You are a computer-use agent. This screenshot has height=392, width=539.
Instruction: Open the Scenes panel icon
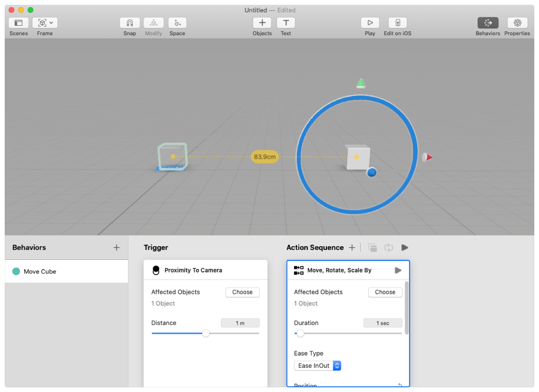coord(18,23)
